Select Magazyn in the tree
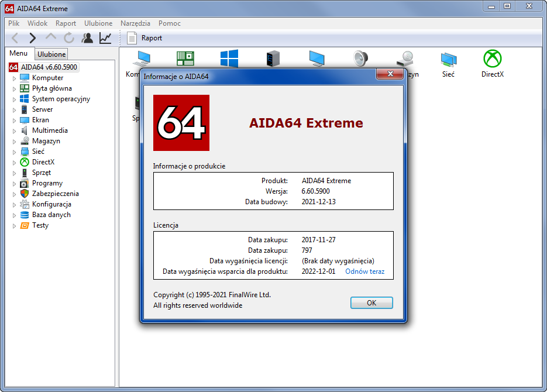This screenshot has height=392, width=547. point(46,141)
